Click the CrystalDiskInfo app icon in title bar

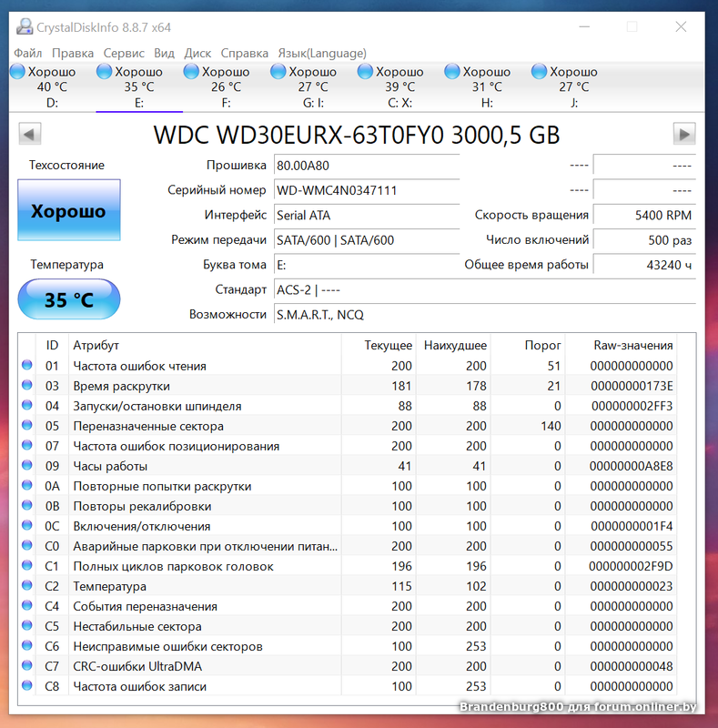[x=25, y=27]
